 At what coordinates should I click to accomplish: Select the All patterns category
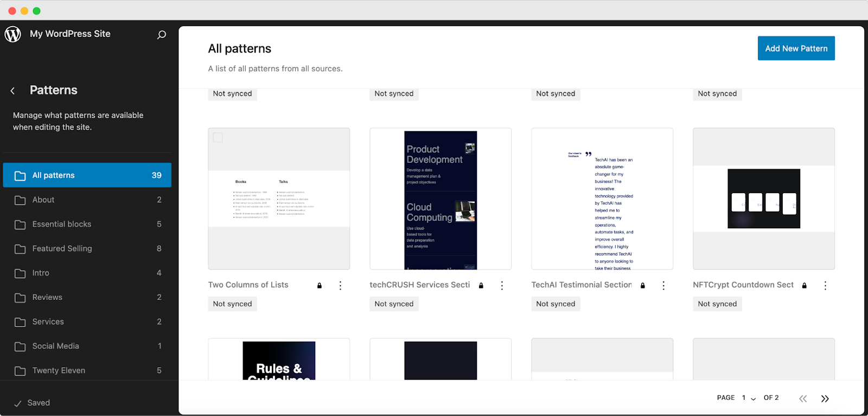[x=87, y=175]
